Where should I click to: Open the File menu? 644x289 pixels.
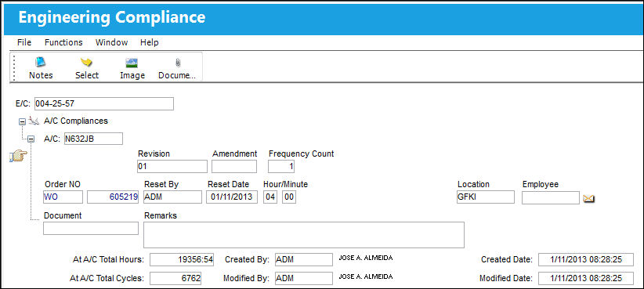click(24, 42)
